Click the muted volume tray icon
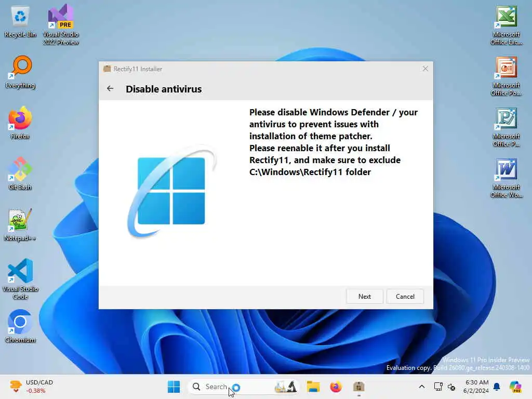The width and height of the screenshot is (532, 399). coord(451,387)
